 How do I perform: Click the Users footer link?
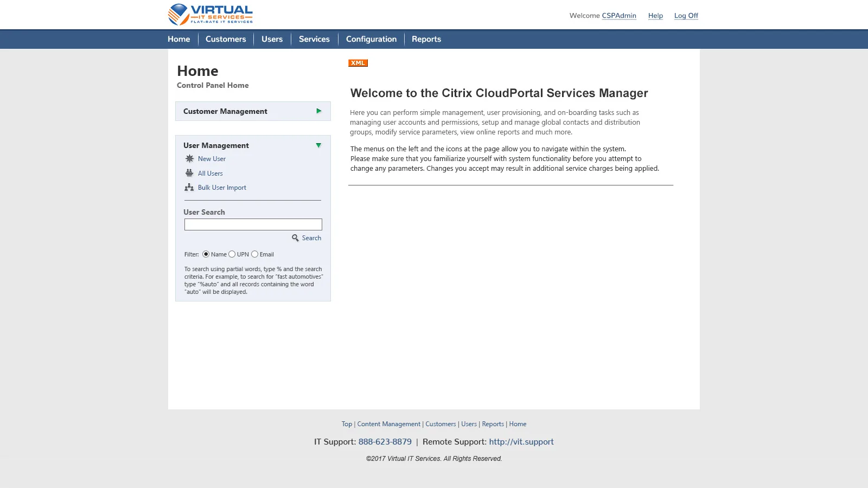tap(469, 424)
